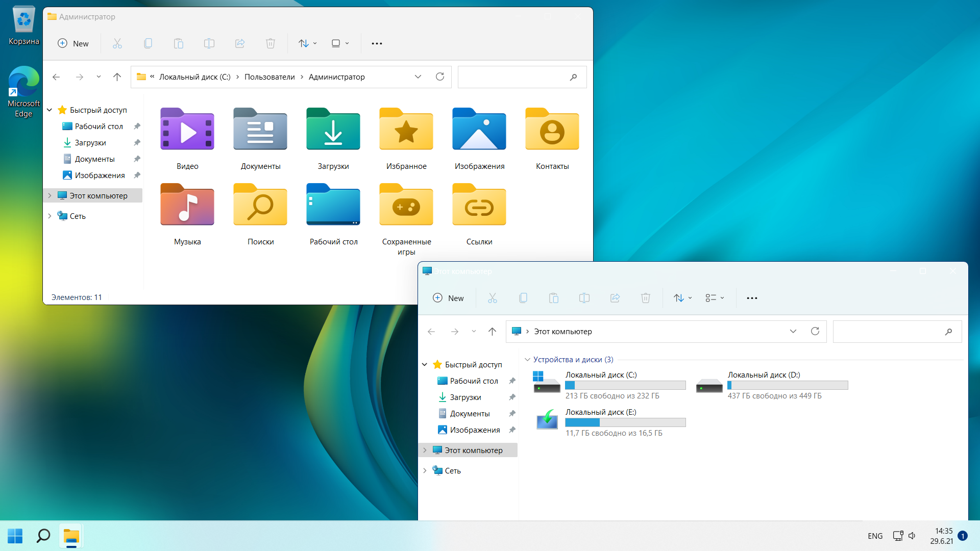
Task: Toggle sort order in File Explorer
Action: 304,43
